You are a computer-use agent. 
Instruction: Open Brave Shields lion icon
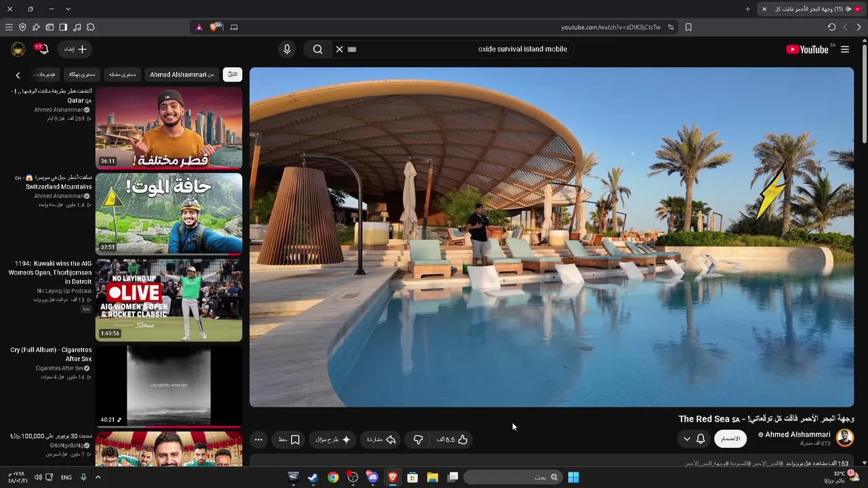coord(215,27)
